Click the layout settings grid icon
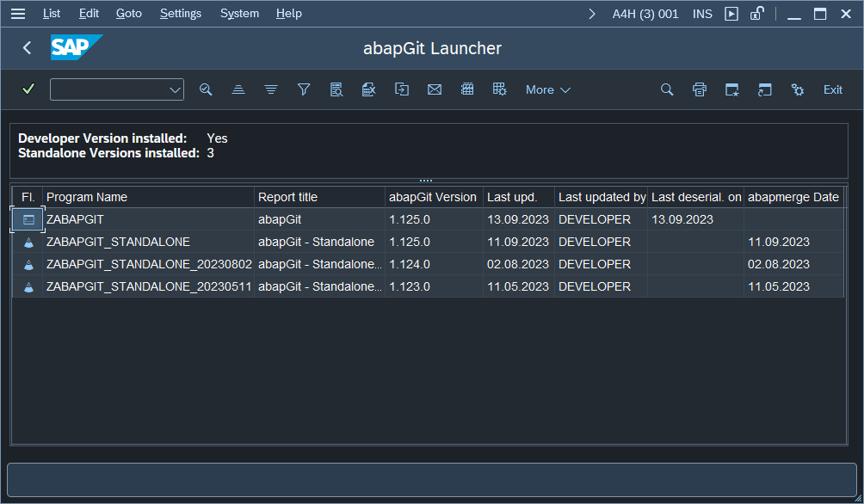Viewport: 864px width, 504px height. pos(499,89)
